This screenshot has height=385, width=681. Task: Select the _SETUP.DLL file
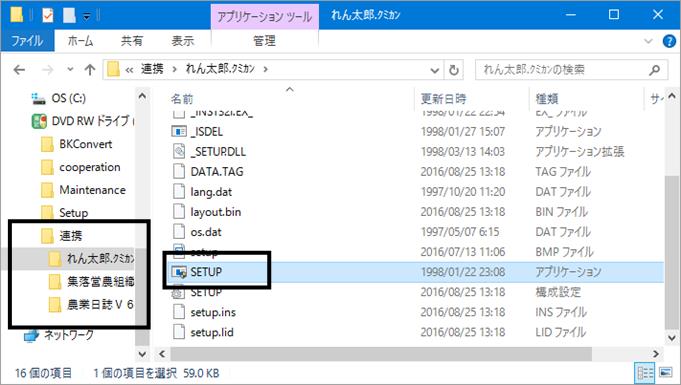pyautogui.click(x=218, y=152)
